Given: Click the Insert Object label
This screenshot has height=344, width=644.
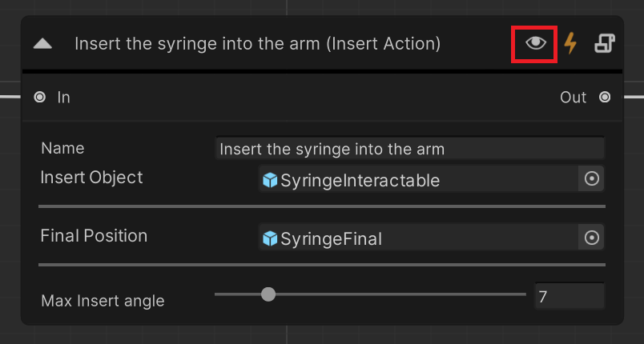Looking at the screenshot, I should click(x=91, y=178).
